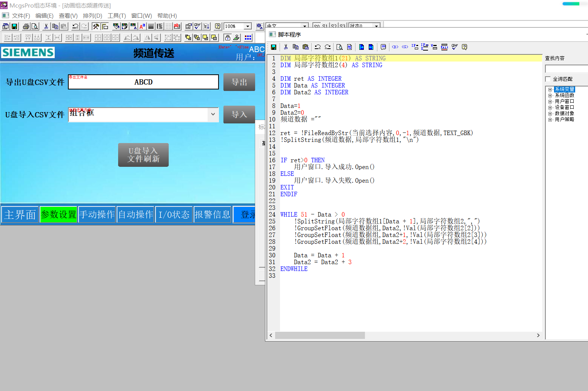Click the help question icon in script toolbar
This screenshot has width=588, height=391.
coord(465,47)
